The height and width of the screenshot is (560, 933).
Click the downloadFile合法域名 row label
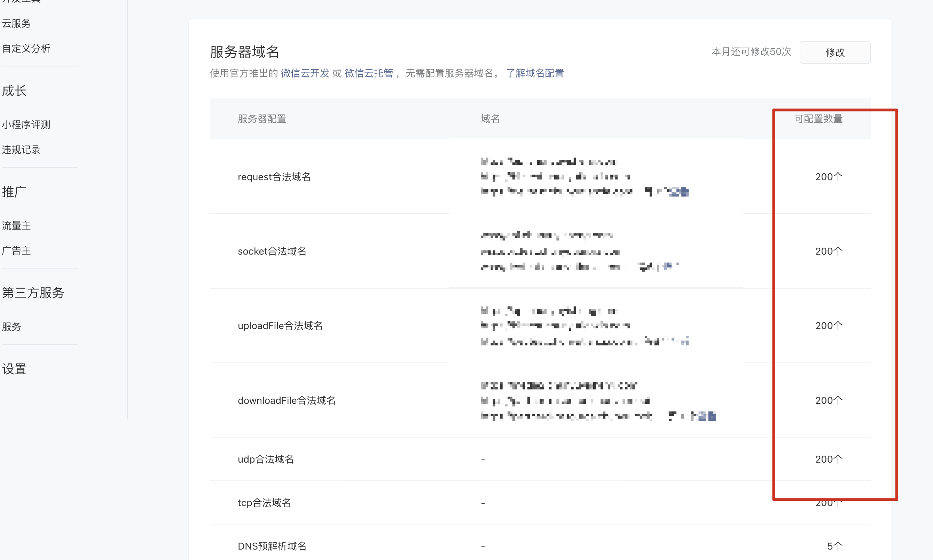287,400
